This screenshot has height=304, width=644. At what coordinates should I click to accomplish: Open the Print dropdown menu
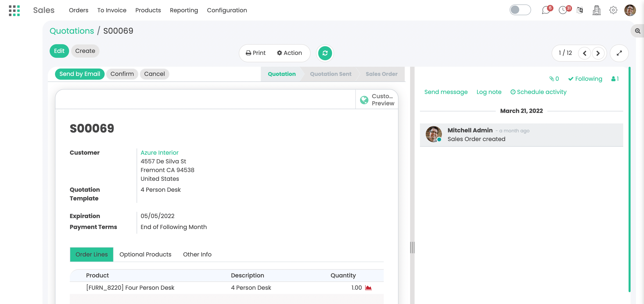(256, 53)
